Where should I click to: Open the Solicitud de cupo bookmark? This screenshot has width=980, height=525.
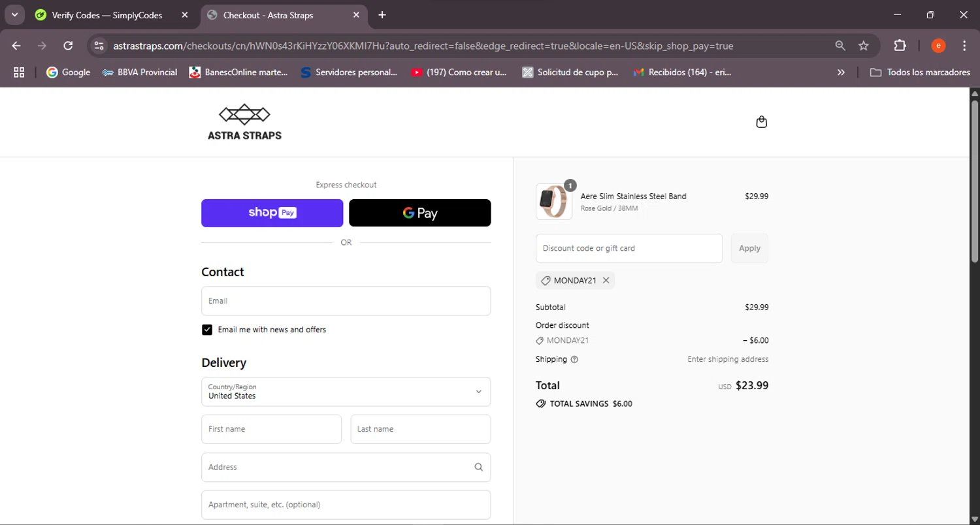click(570, 72)
